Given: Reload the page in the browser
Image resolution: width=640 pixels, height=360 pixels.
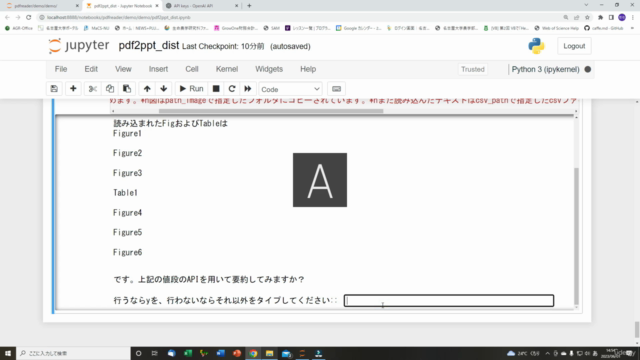Looking at the screenshot, I should coord(29,18).
